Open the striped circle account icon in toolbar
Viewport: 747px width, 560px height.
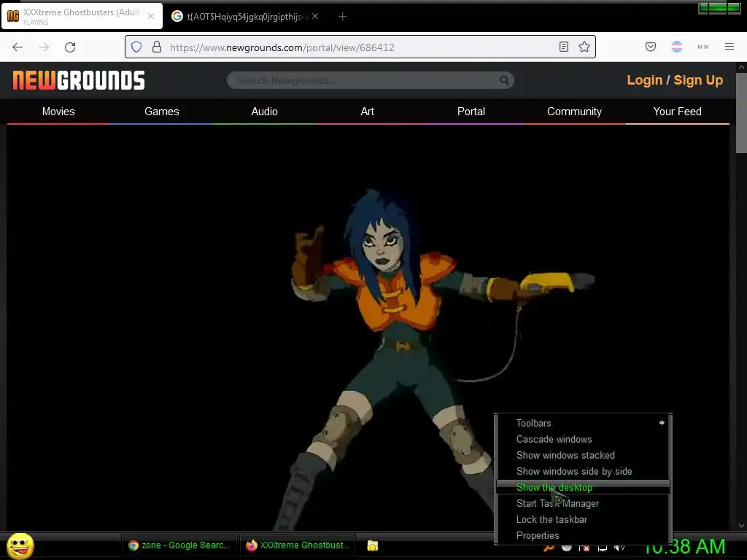click(x=676, y=47)
